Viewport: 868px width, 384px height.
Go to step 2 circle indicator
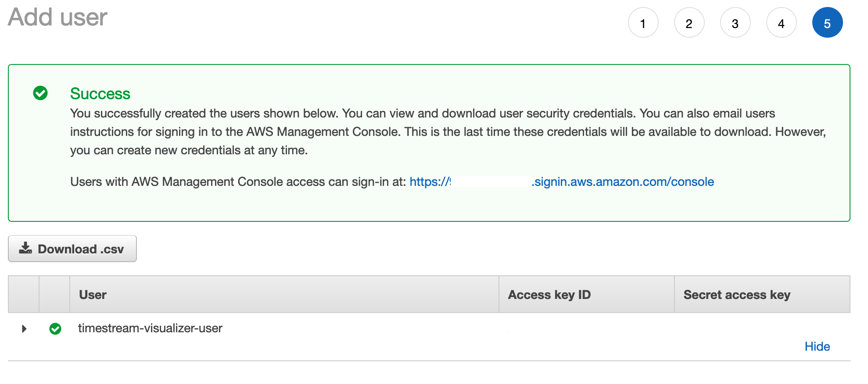(689, 23)
